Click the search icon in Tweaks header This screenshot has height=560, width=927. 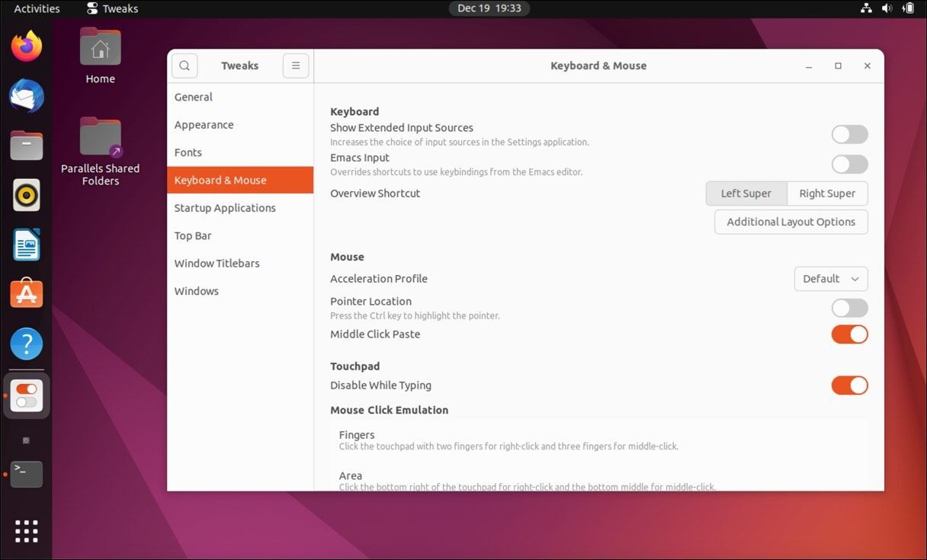[184, 66]
